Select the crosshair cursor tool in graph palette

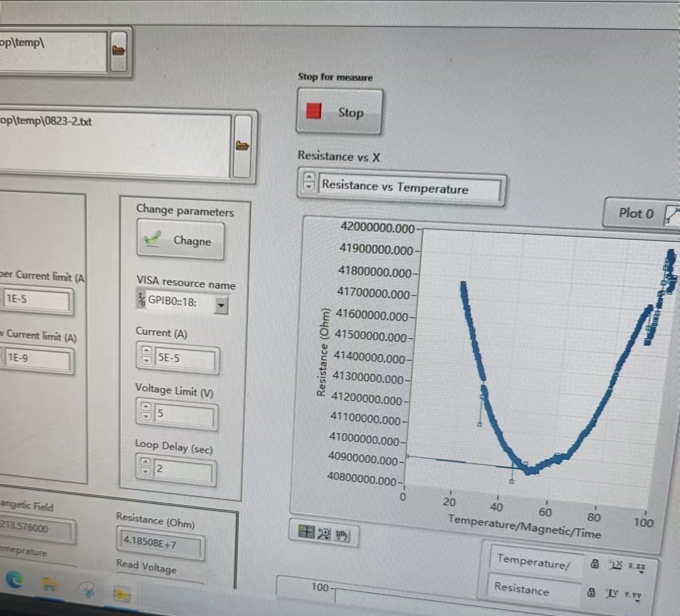pyautogui.click(x=307, y=532)
